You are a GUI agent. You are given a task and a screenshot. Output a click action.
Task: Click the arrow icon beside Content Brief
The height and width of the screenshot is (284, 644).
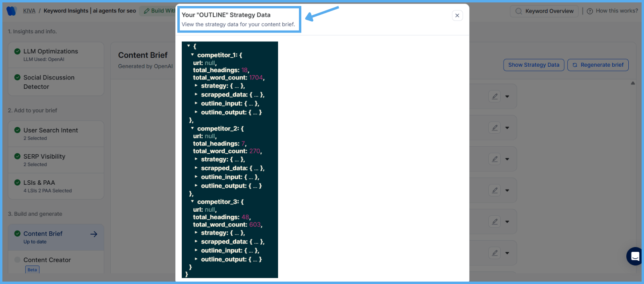[x=94, y=234]
